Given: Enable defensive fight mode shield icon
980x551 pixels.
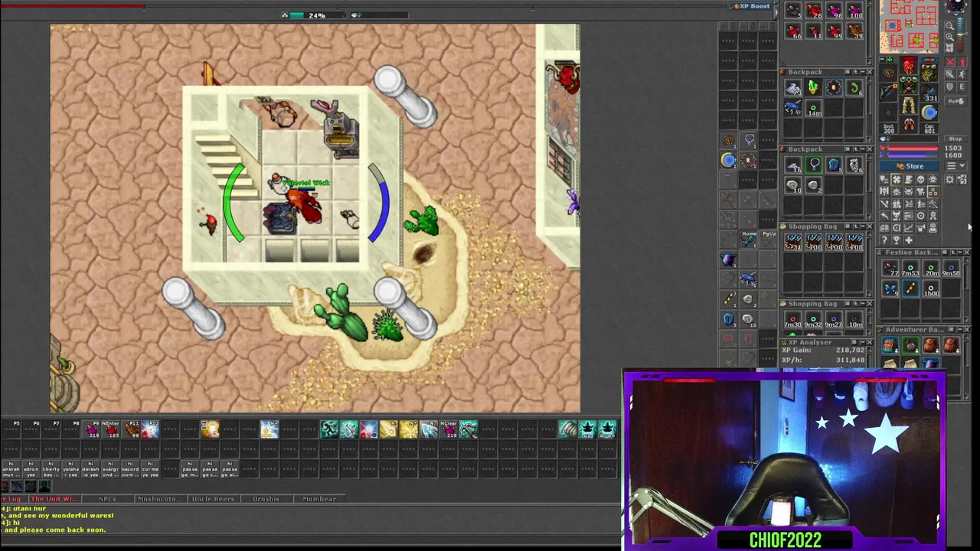Looking at the screenshot, I should click(x=949, y=86).
